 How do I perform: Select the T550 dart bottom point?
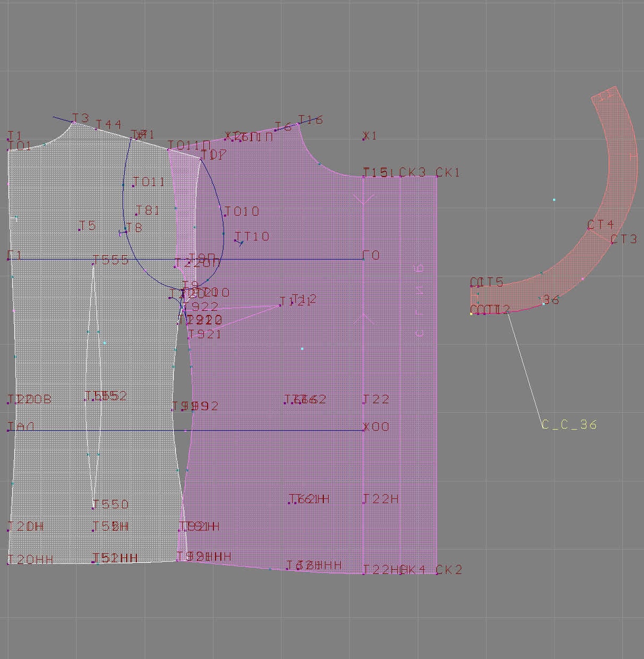(94, 508)
